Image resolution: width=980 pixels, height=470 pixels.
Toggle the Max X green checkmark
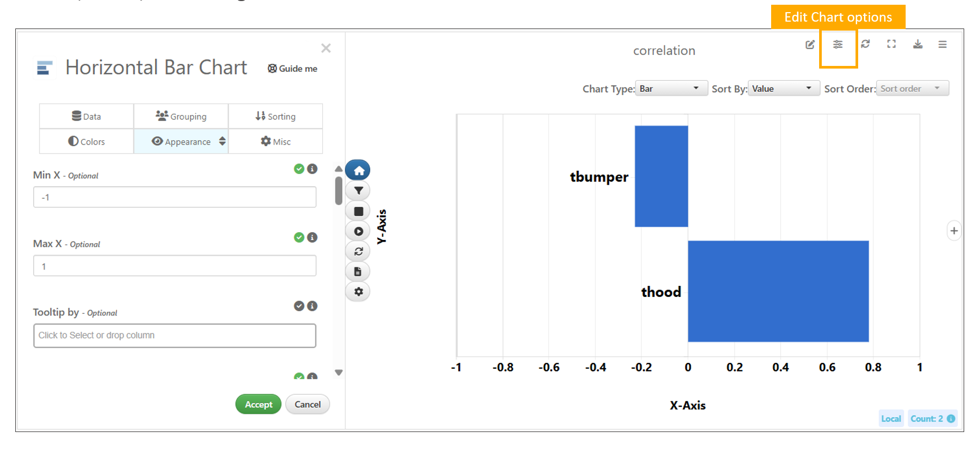pyautogui.click(x=299, y=237)
